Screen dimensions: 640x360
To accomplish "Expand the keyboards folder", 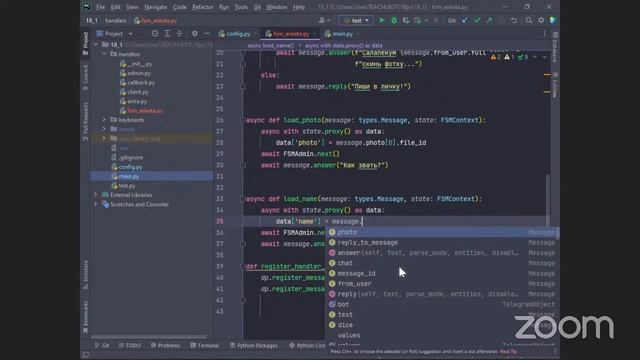I will pos(104,120).
